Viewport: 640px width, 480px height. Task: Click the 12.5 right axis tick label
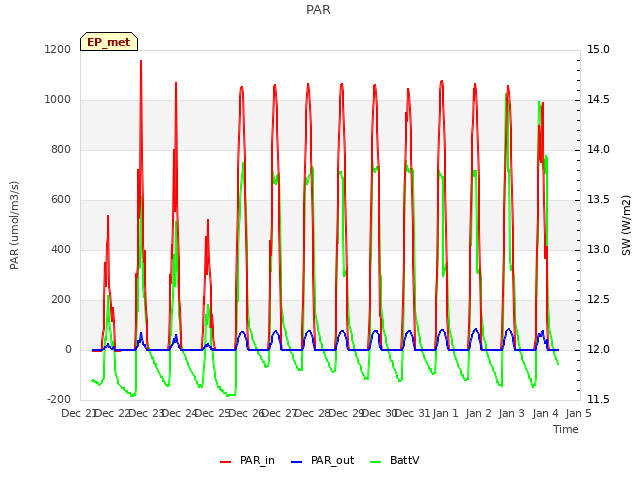tap(598, 300)
